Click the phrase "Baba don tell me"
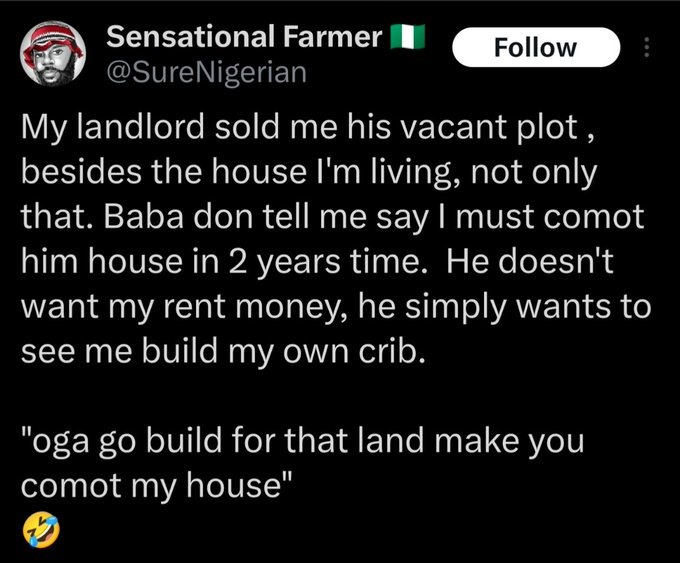The width and height of the screenshot is (680, 563). coord(235,216)
